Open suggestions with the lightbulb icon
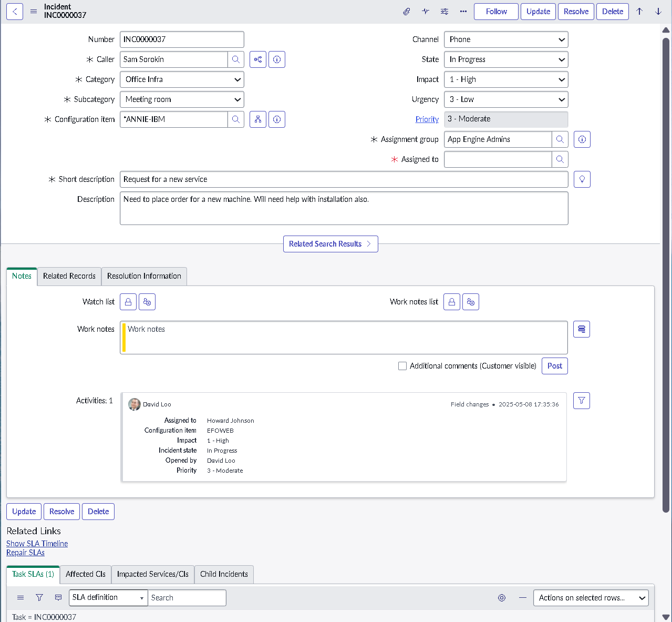The width and height of the screenshot is (672, 622). [x=582, y=179]
